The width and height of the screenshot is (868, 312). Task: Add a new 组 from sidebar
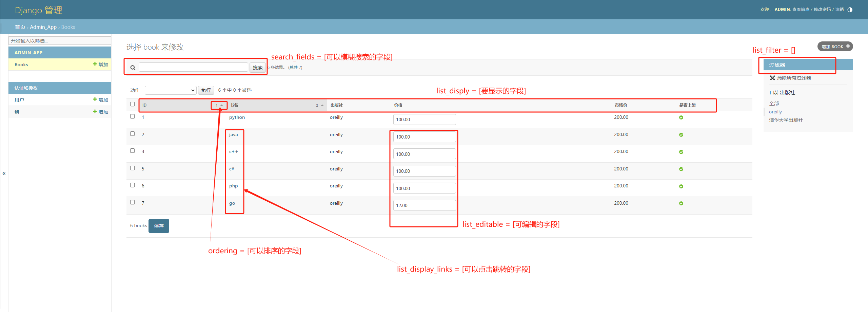[x=101, y=112]
